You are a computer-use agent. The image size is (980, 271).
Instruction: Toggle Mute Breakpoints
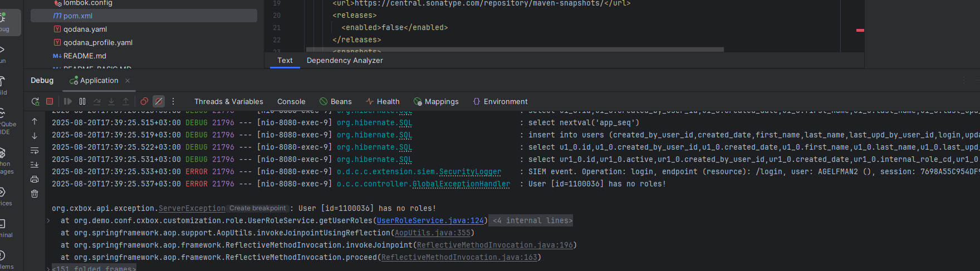click(x=159, y=101)
